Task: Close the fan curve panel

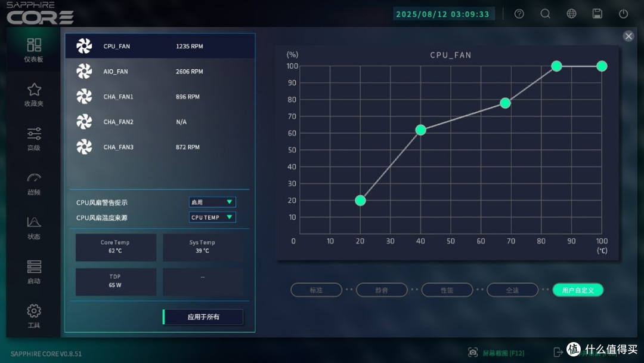Action: tap(628, 36)
